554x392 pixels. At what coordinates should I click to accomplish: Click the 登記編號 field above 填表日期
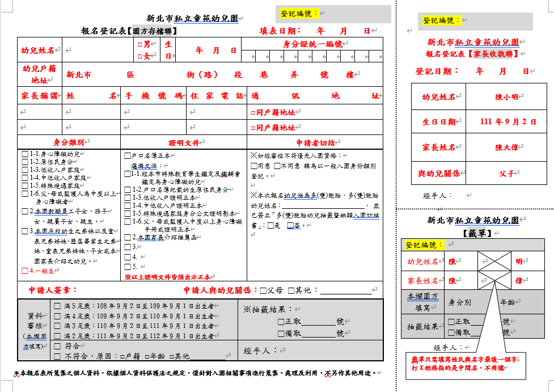point(333,14)
